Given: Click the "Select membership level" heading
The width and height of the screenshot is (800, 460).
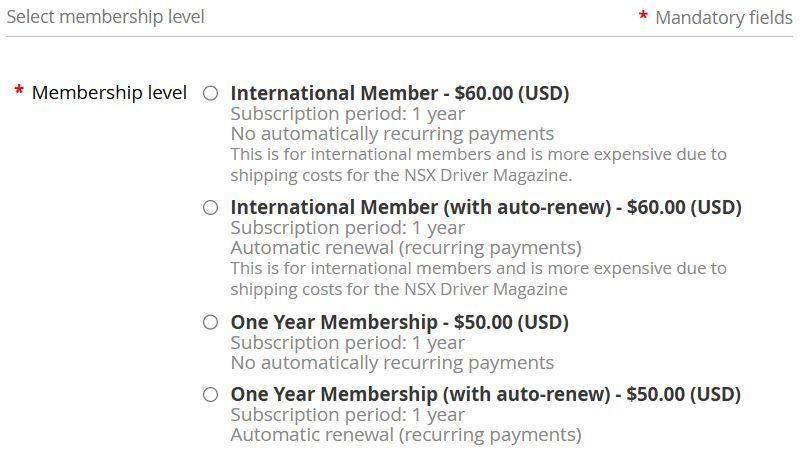Looking at the screenshot, I should tap(105, 17).
